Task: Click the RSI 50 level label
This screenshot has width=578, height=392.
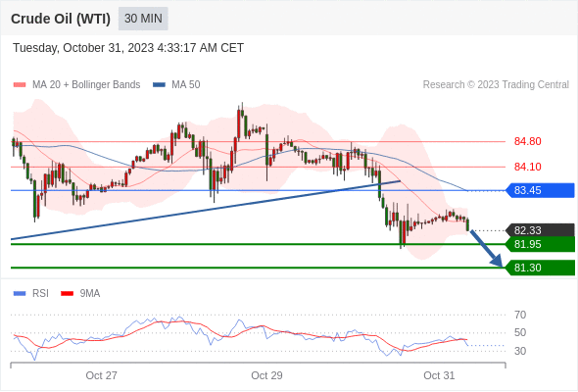Action: pos(520,332)
